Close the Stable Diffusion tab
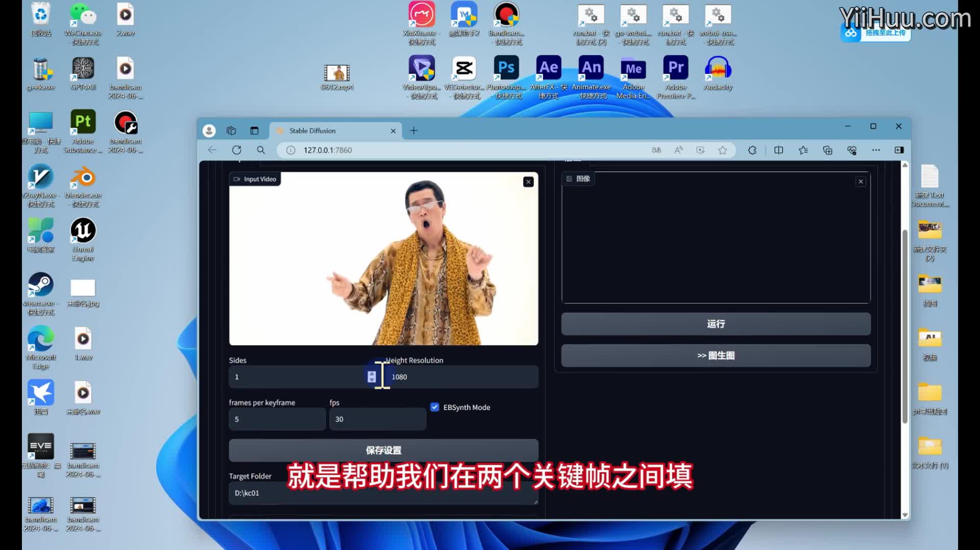The image size is (980, 550). [393, 131]
